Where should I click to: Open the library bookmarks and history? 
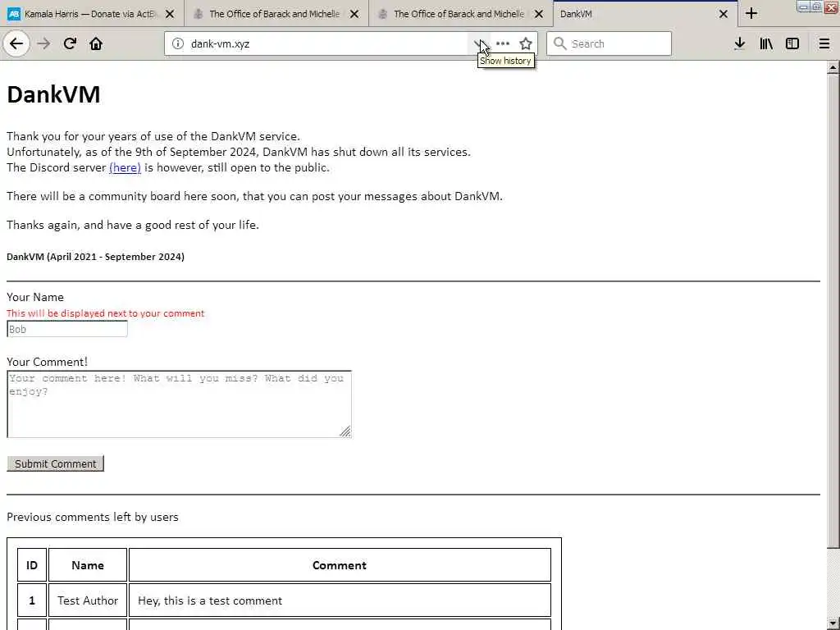point(766,43)
